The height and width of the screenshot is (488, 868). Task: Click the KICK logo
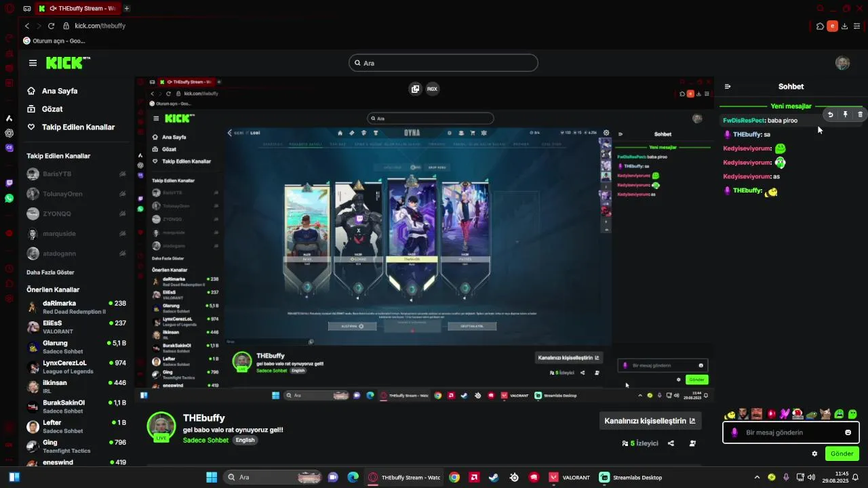pyautogui.click(x=68, y=63)
